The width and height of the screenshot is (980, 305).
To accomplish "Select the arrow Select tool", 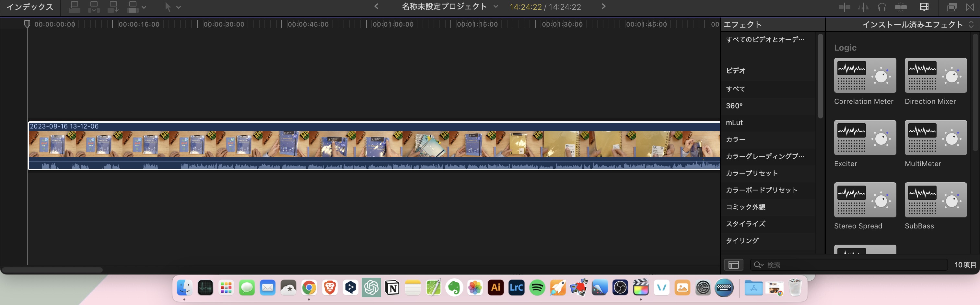I will tap(168, 7).
